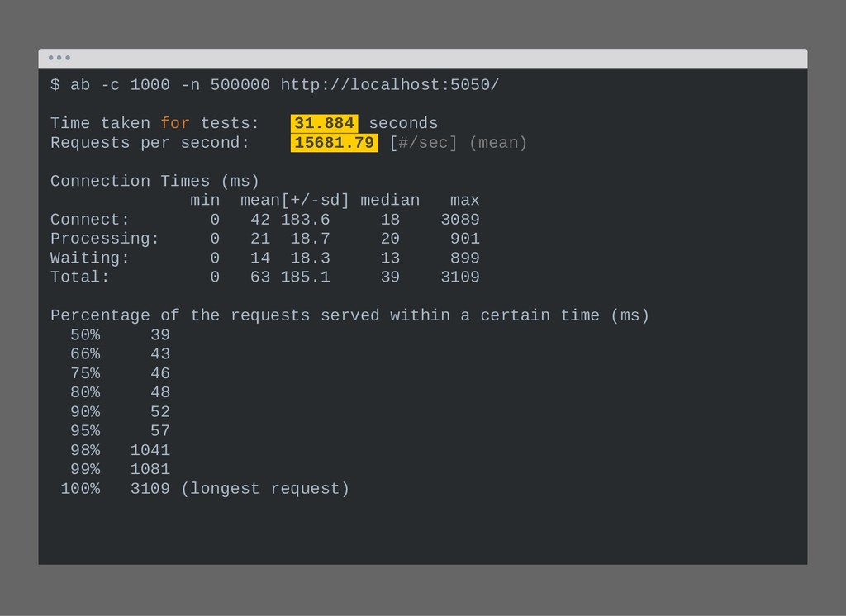Screen dimensions: 846x616
Task: Click the '-n 500000' requests argument
Action: pos(225,85)
